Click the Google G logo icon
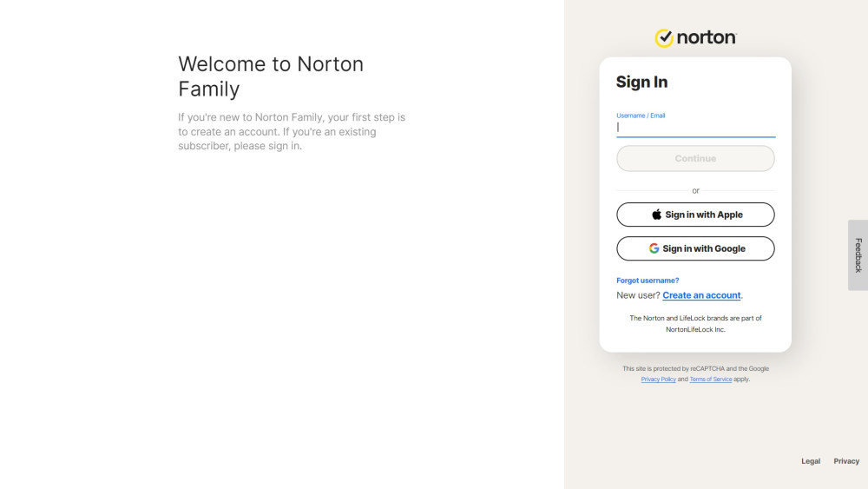868x489 pixels. coord(654,248)
